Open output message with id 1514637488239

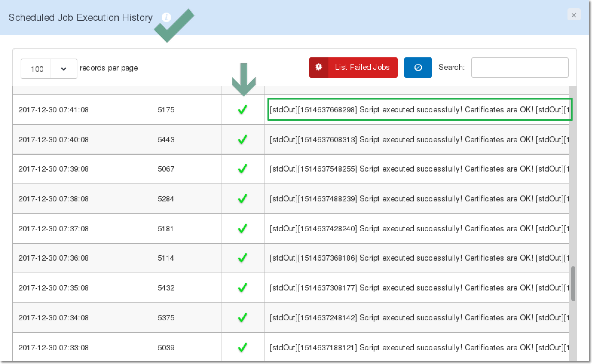(419, 199)
